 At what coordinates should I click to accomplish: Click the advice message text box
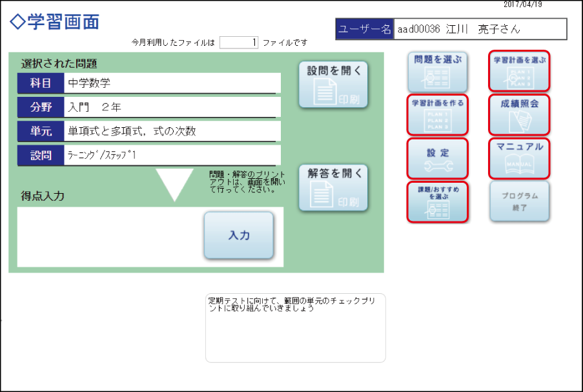tap(295, 328)
